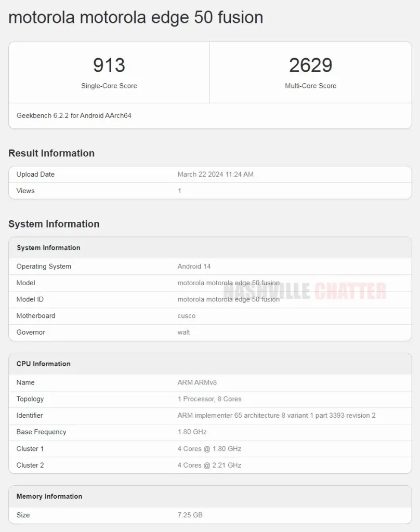Click the Model ID row value
Image resolution: width=420 pixels, height=532 pixels.
(229, 299)
